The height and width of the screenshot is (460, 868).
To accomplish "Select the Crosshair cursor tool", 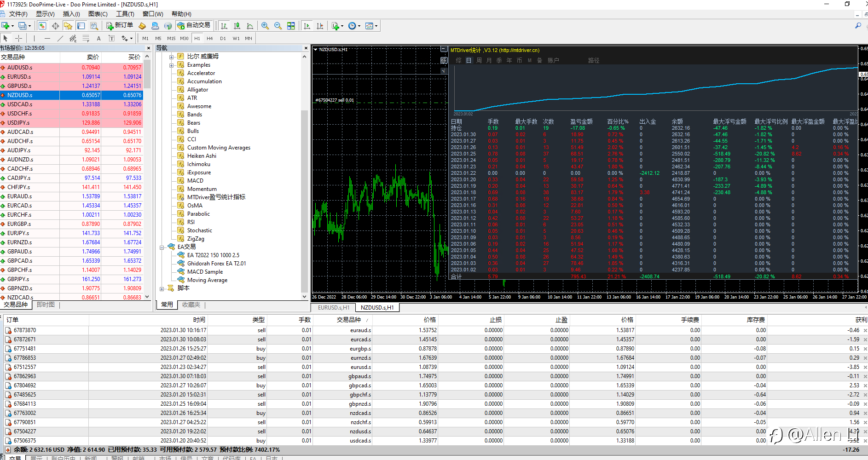I will [19, 38].
